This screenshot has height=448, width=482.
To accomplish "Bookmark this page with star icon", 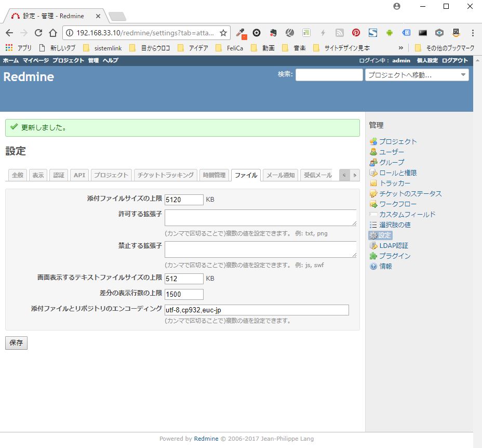I will click(223, 33).
